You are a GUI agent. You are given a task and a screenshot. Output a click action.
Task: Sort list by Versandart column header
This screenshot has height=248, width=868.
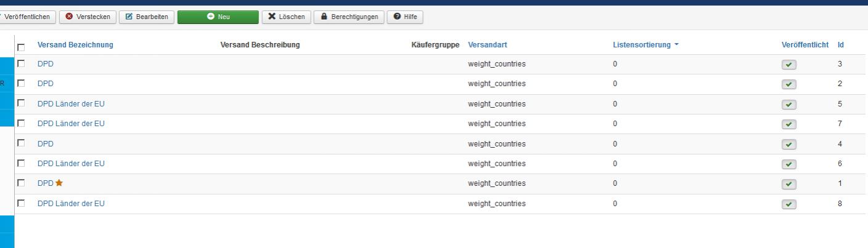[487, 45]
